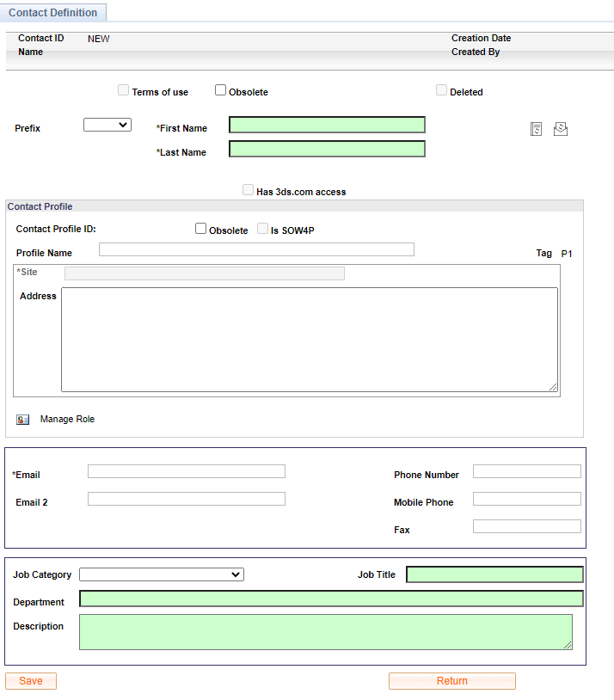Image resolution: width=614 pixels, height=700 pixels.
Task: Focus the Last Name input field
Action: [327, 149]
